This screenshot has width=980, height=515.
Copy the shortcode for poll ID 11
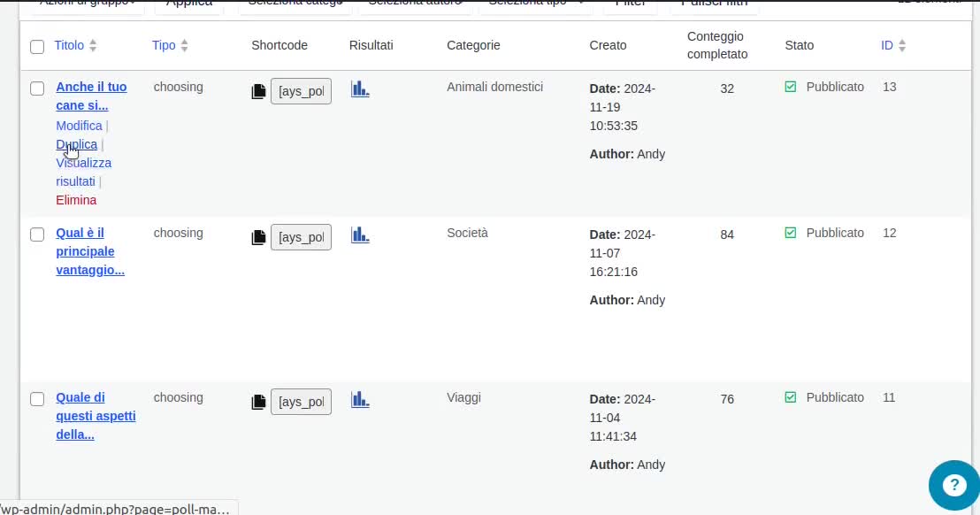(258, 402)
